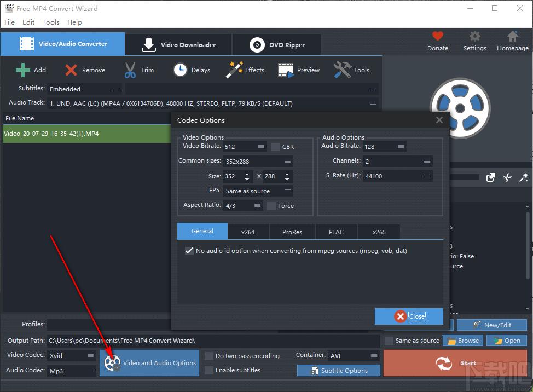Open the Effects magic wand tool
Image resolution: width=533 pixels, height=392 pixels.
tap(234, 70)
